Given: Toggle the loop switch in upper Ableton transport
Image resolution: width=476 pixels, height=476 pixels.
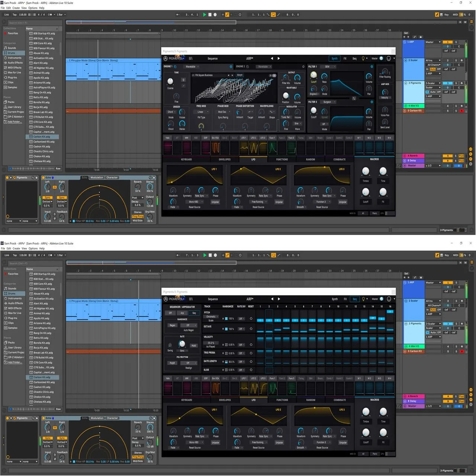Looking at the screenshot, I should [273, 15].
